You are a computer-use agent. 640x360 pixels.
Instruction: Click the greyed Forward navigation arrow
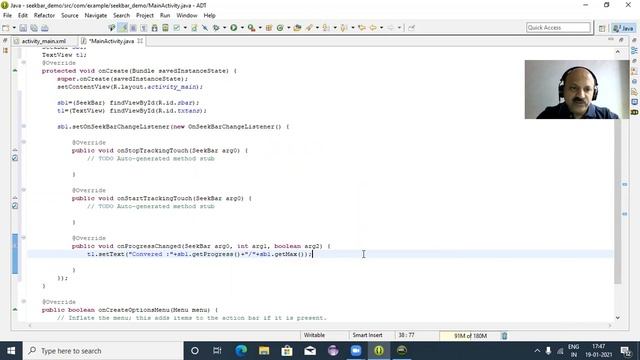click(x=391, y=28)
